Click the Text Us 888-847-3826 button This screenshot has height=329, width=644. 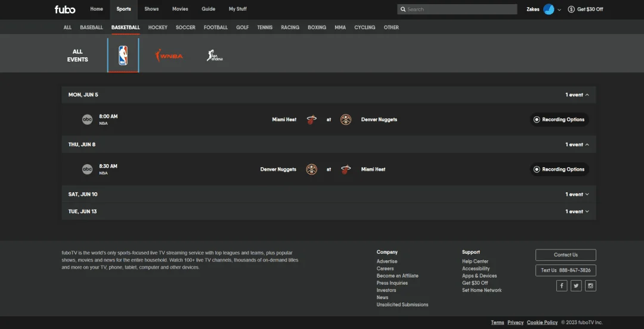(x=565, y=270)
